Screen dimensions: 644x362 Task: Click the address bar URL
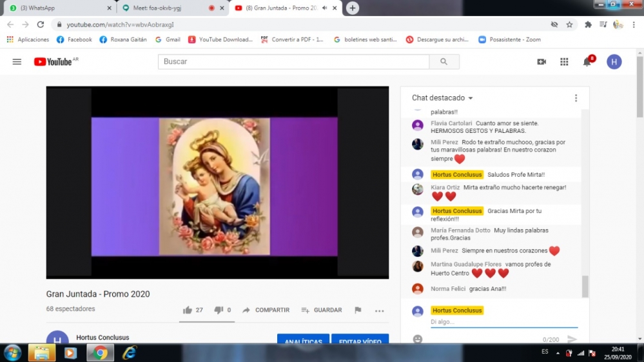(121, 25)
